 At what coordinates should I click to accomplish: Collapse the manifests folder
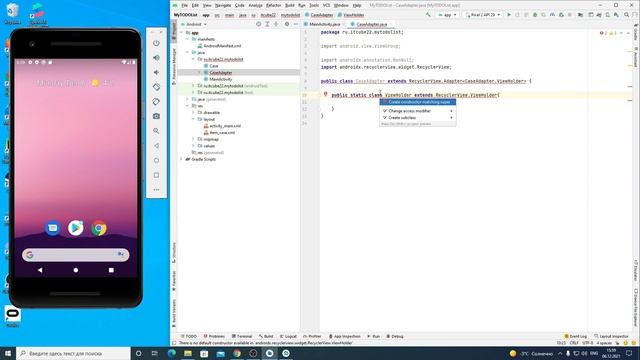[x=187, y=39]
